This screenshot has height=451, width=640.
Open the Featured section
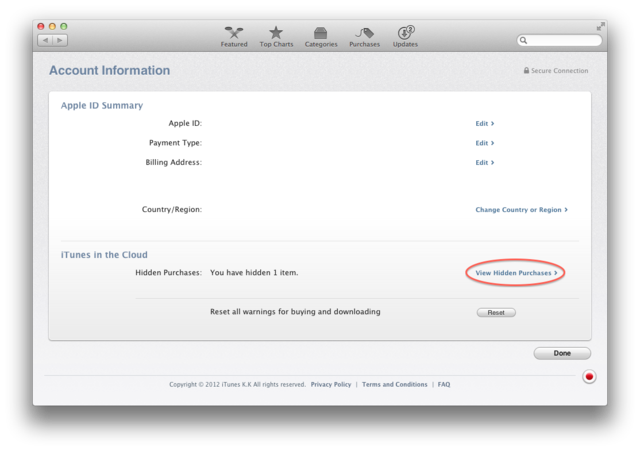coord(234,37)
